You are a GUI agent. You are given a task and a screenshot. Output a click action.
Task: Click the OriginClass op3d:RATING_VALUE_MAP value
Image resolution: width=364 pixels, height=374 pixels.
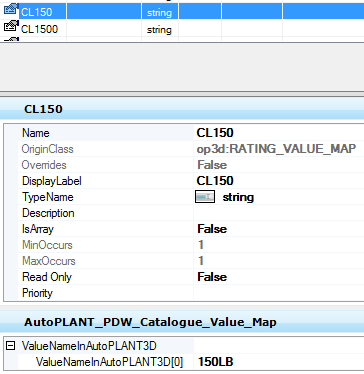pyautogui.click(x=276, y=149)
